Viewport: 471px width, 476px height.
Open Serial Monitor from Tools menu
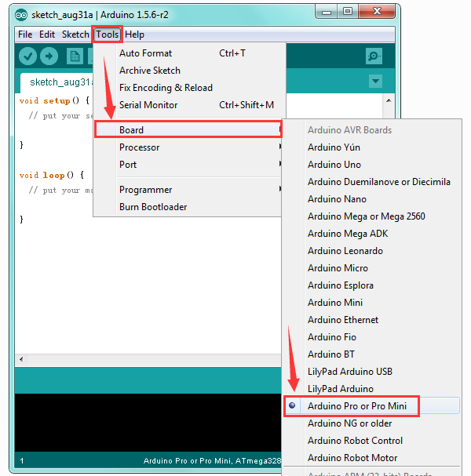click(x=189, y=105)
